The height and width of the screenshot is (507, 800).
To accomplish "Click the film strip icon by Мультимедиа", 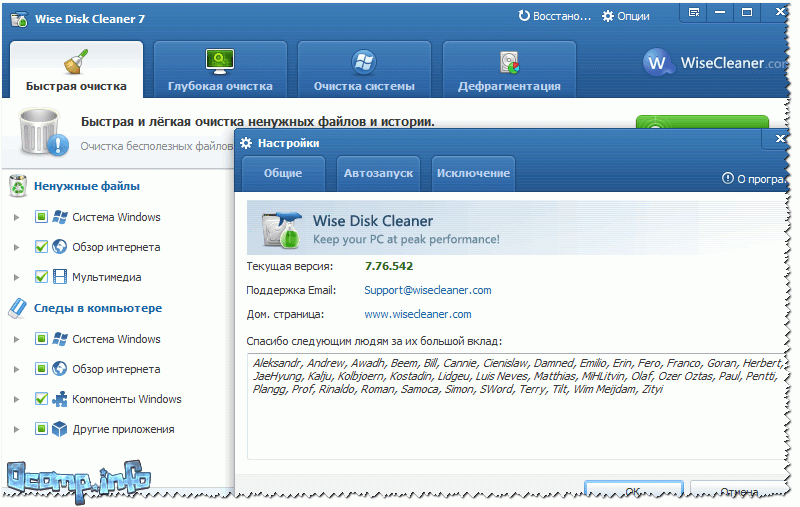I will point(60,277).
